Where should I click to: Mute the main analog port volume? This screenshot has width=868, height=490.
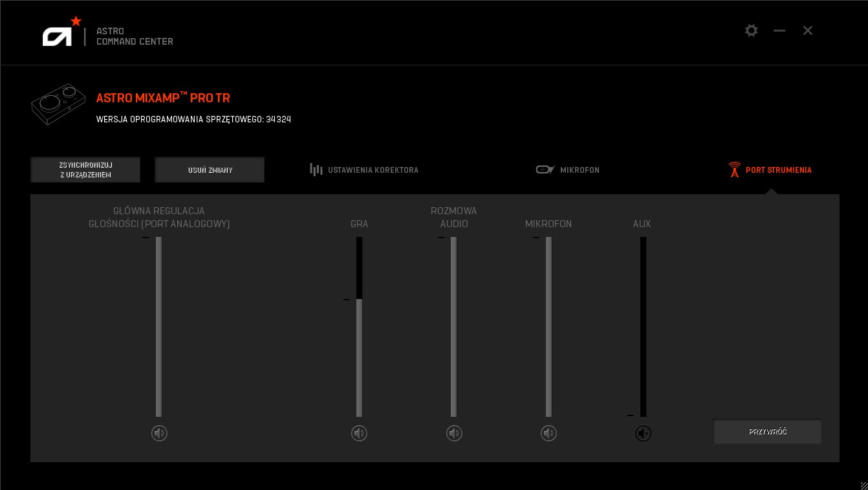pos(159,434)
